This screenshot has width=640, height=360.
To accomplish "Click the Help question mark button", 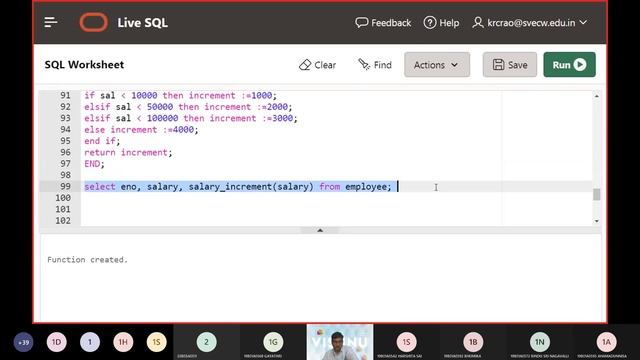I will click(x=441, y=23).
